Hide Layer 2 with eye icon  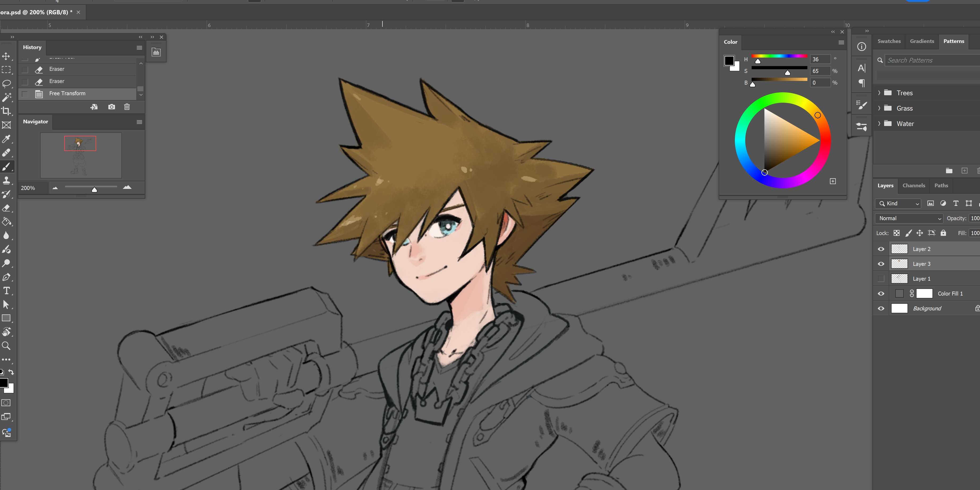[x=881, y=249]
